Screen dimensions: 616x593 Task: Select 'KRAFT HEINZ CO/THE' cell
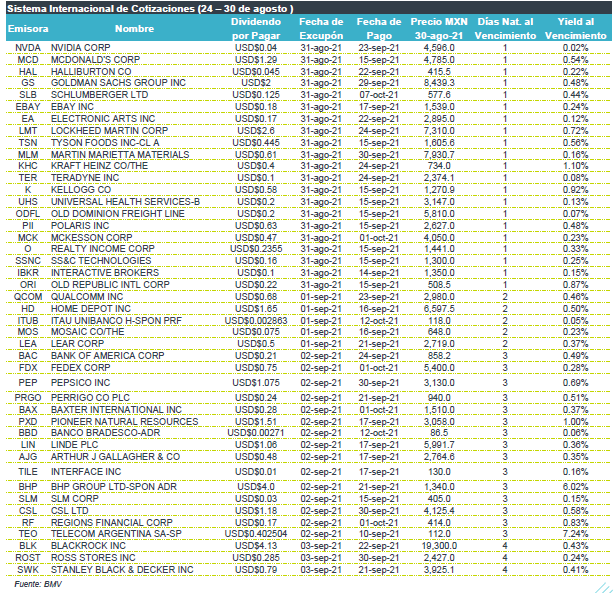coord(99,166)
